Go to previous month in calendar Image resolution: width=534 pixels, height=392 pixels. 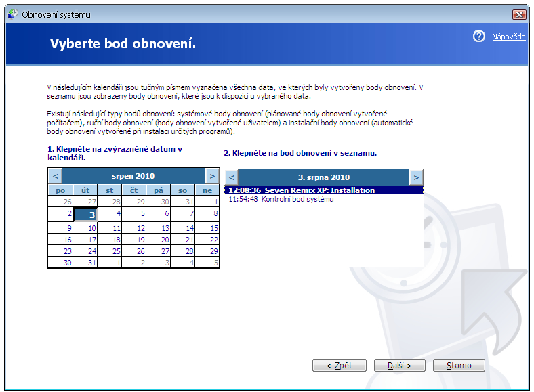pos(56,176)
